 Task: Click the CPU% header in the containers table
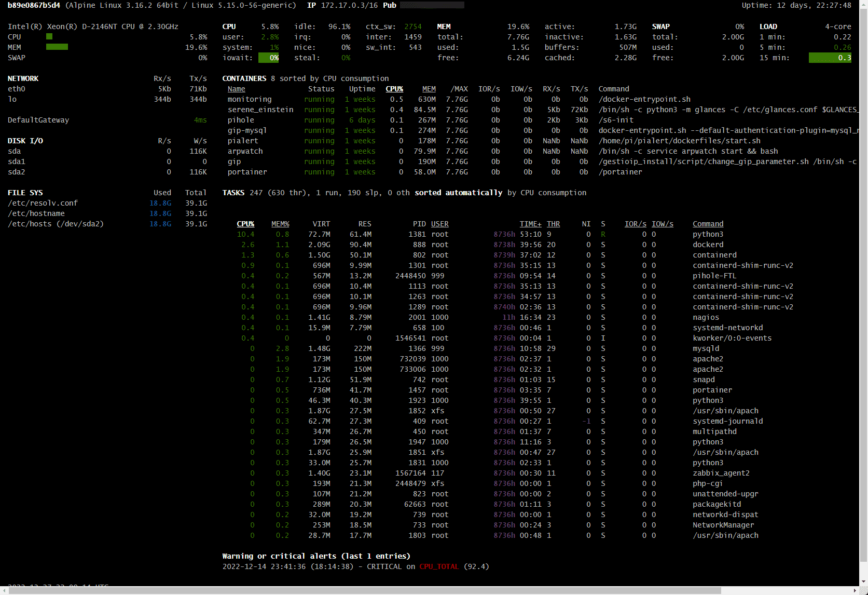(x=394, y=89)
